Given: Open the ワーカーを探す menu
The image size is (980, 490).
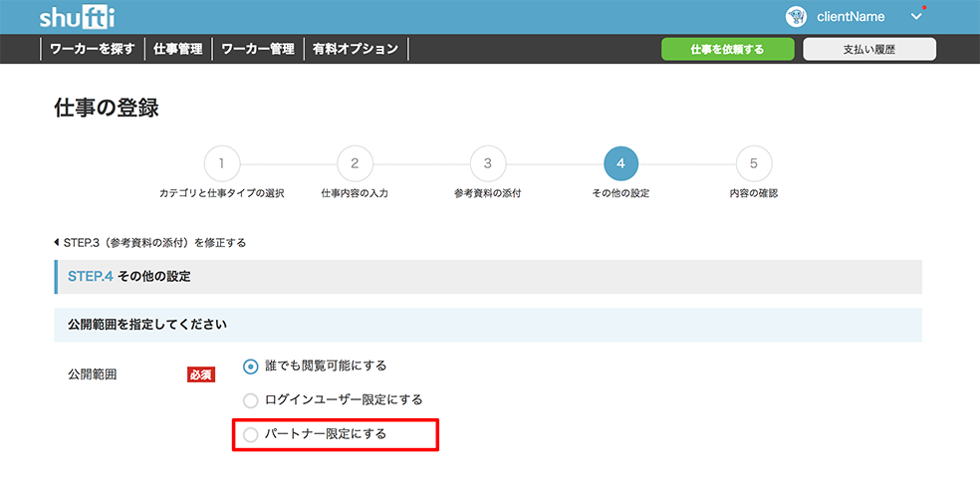Looking at the screenshot, I should (x=93, y=50).
